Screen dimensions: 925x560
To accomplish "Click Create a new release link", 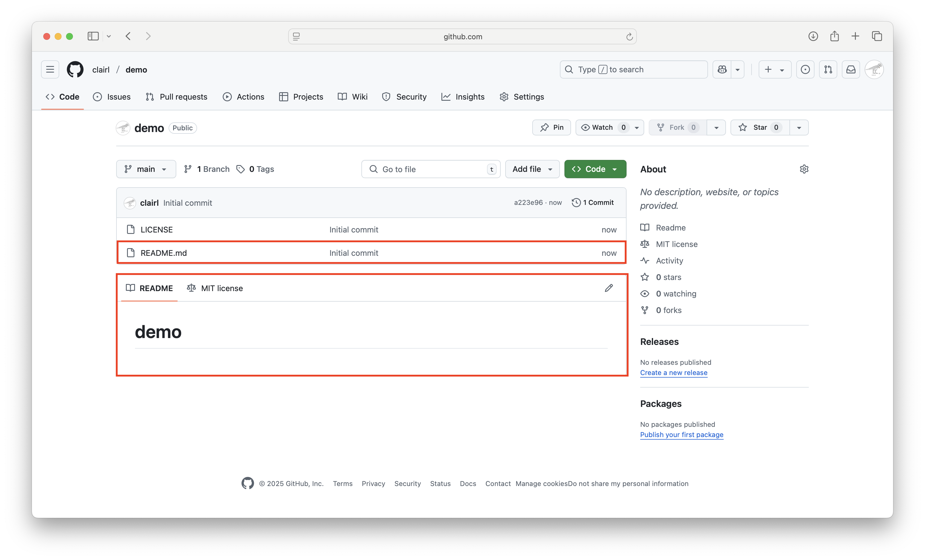I will [674, 372].
